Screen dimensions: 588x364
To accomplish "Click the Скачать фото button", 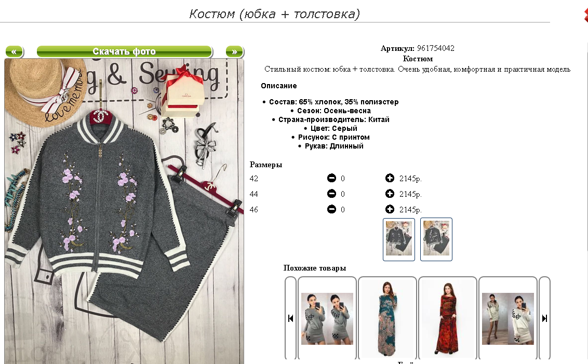I will click(x=125, y=51).
